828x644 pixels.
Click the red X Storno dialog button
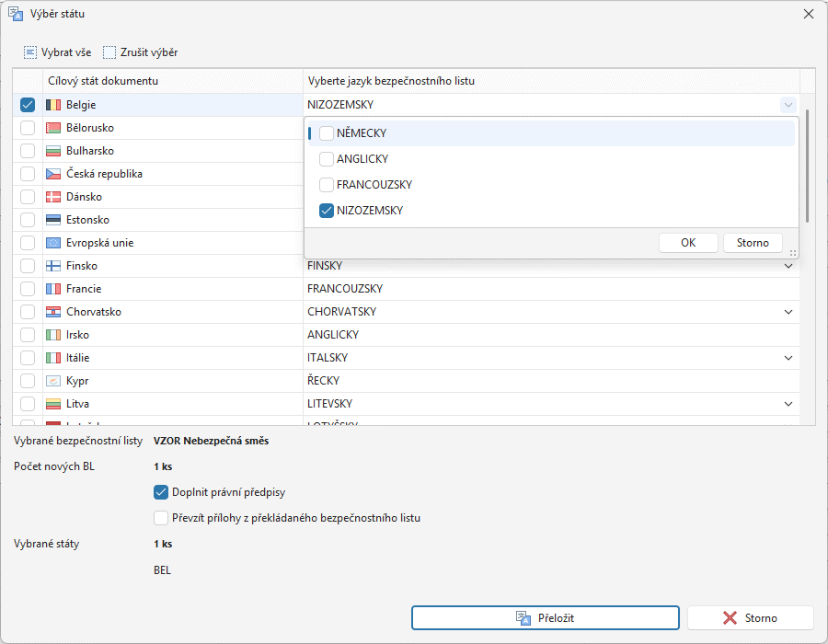(x=751, y=618)
